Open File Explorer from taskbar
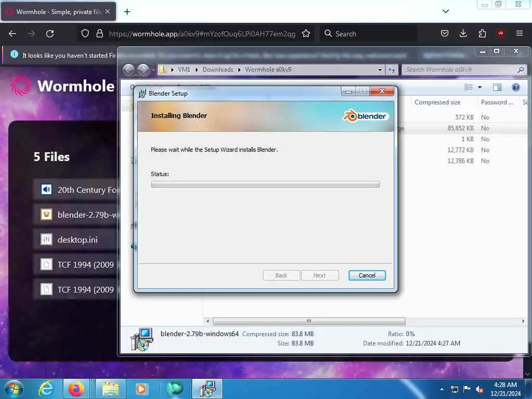Image resolution: width=532 pixels, height=399 pixels. tap(110, 389)
